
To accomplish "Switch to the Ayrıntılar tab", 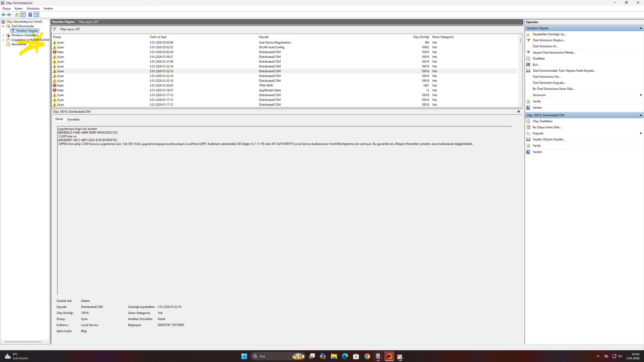I will tap(73, 120).
